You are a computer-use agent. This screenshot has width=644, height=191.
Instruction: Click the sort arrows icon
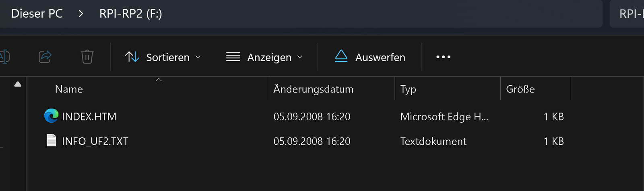[x=132, y=57]
